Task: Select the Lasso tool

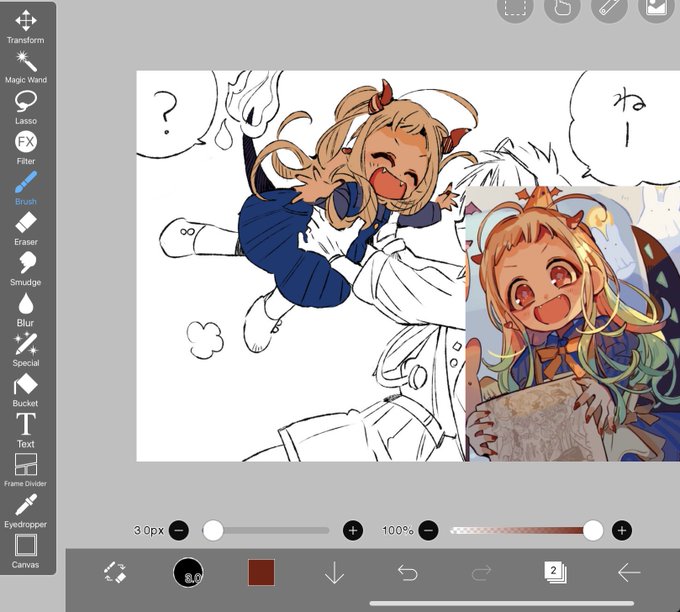Action: pos(26,108)
